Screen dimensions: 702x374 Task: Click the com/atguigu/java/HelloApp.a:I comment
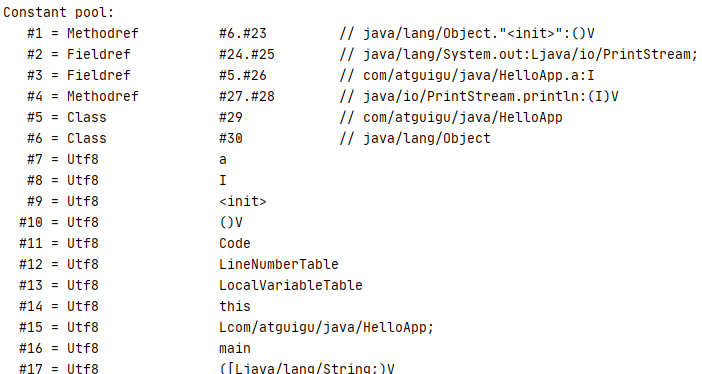[467, 76]
